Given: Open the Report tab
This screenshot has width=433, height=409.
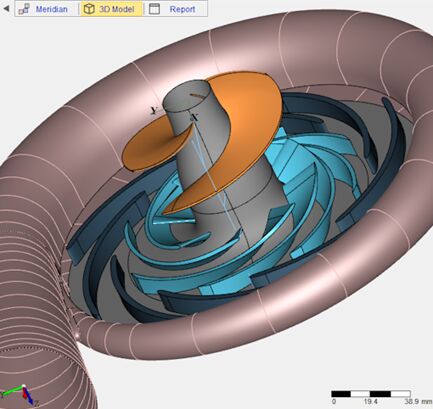Looking at the screenshot, I should [x=176, y=9].
